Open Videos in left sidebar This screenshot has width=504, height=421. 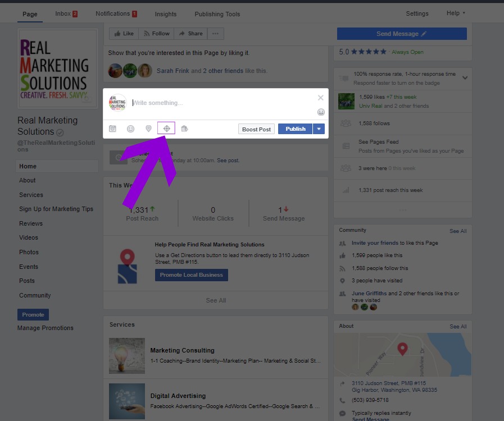tap(29, 237)
